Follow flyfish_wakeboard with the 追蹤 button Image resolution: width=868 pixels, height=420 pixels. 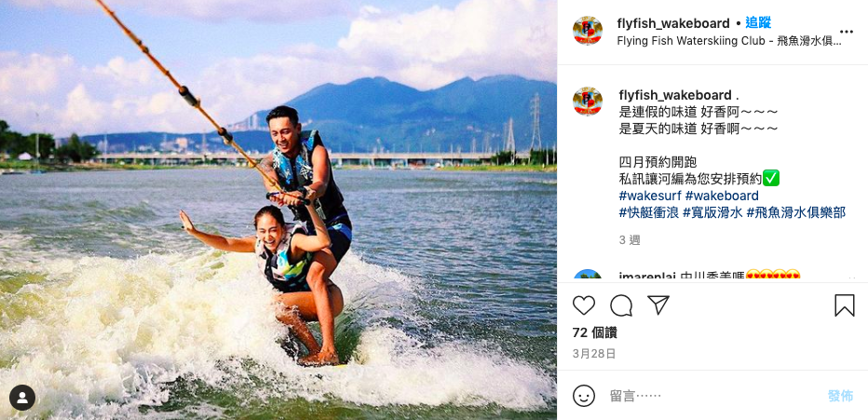758,23
